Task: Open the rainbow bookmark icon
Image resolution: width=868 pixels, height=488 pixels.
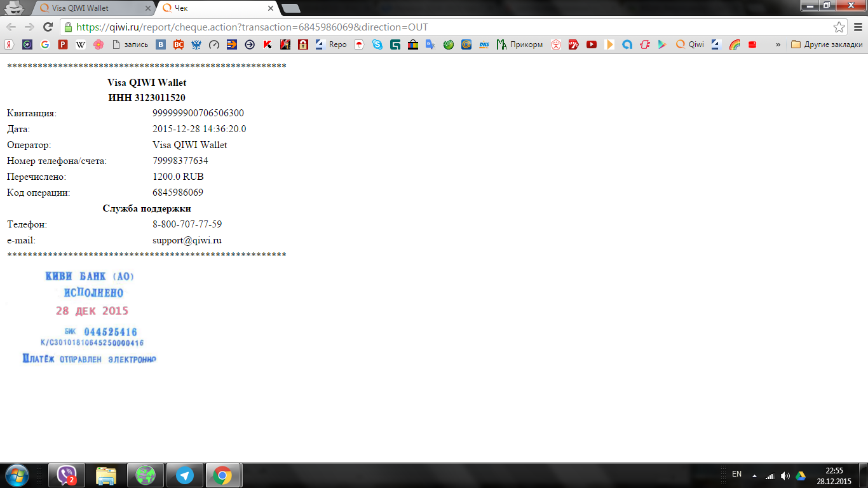Action: pyautogui.click(x=735, y=44)
